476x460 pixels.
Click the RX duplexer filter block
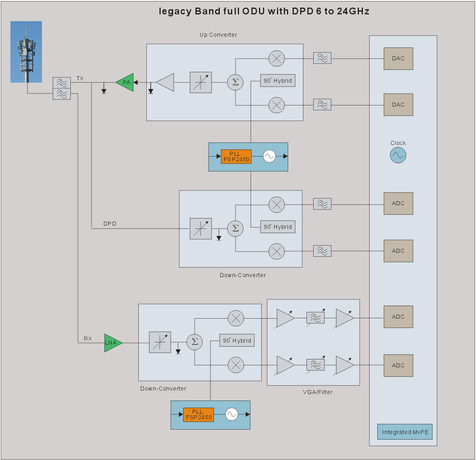[62, 94]
